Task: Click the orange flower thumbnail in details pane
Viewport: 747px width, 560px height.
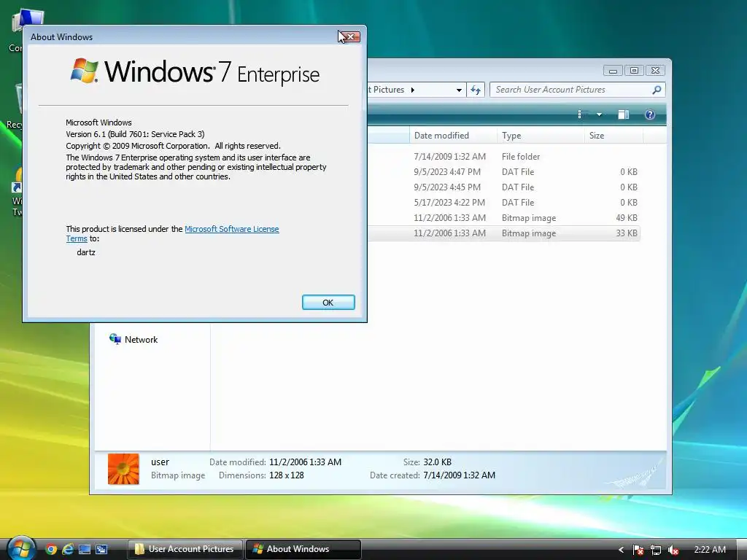Action: tap(123, 469)
